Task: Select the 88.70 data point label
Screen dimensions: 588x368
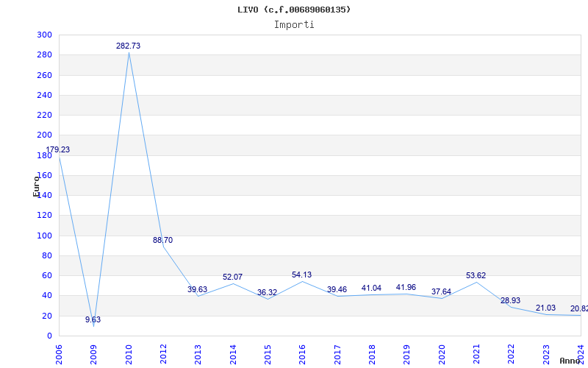Action: coord(162,240)
